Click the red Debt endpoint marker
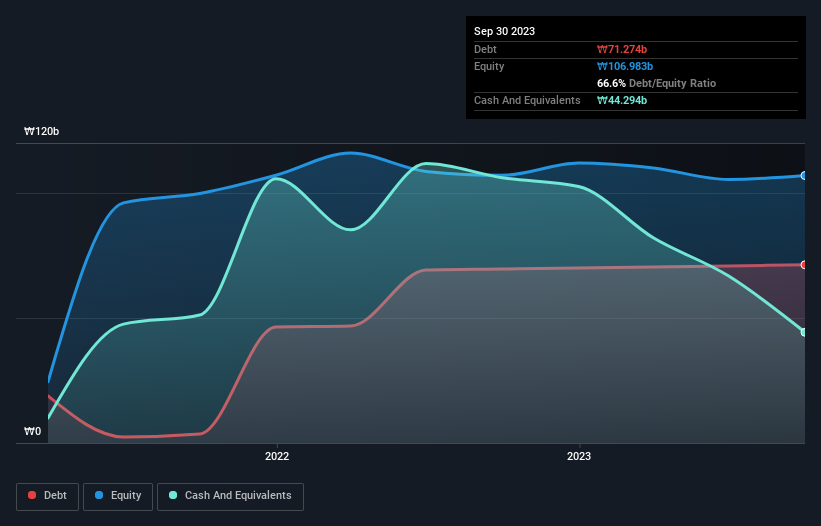821x526 pixels. [x=804, y=265]
